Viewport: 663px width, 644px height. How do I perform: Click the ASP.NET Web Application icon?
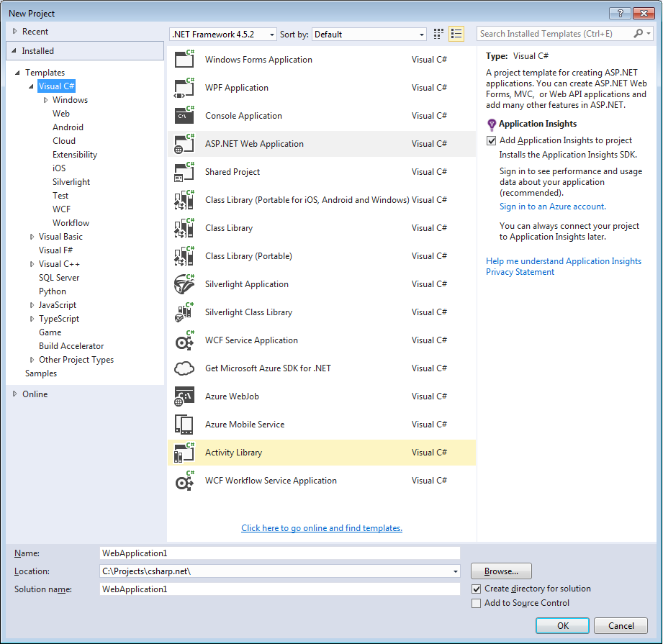point(184,144)
